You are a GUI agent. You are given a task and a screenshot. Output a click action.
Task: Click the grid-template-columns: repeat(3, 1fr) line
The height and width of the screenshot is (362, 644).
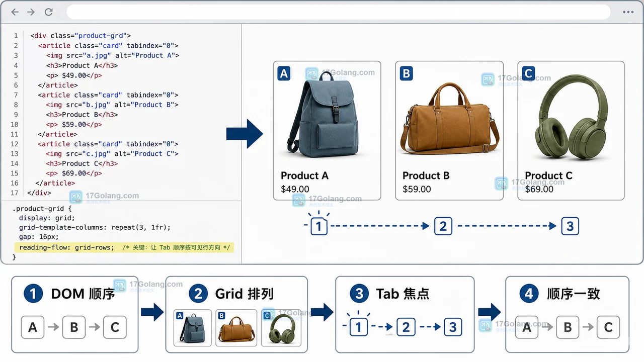click(95, 227)
